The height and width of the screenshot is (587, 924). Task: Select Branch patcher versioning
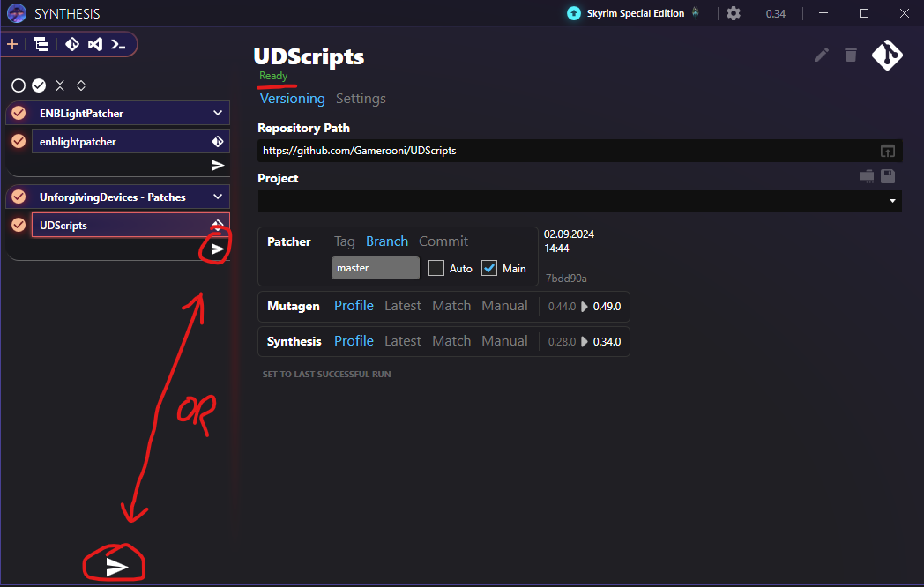386,241
